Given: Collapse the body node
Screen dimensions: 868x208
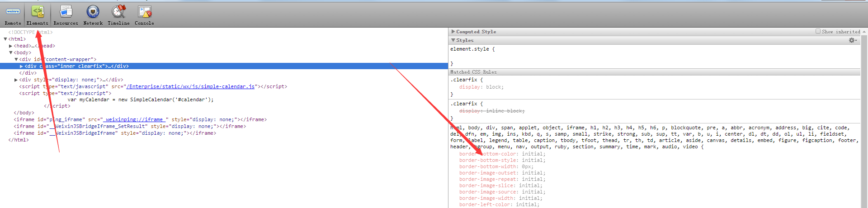Looking at the screenshot, I should [11, 53].
